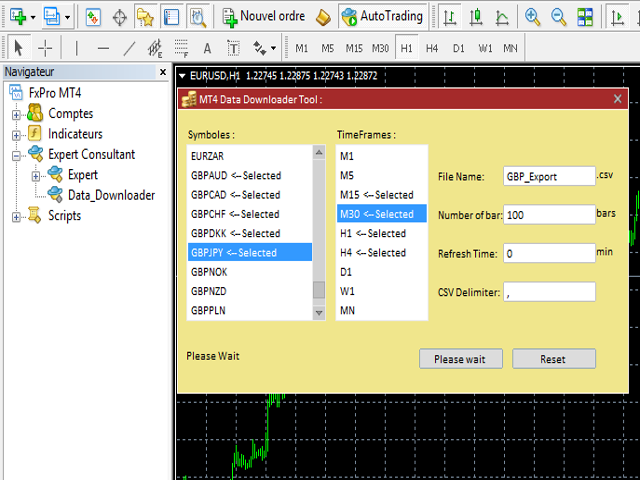Toggle AutoTrading button
640x480 pixels.
[382, 17]
